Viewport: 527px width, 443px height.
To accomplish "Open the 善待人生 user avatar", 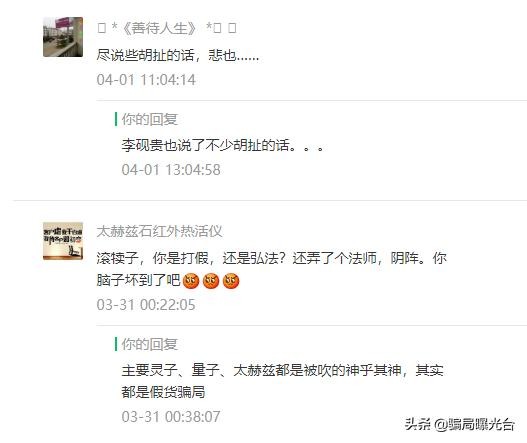I will coord(63,37).
